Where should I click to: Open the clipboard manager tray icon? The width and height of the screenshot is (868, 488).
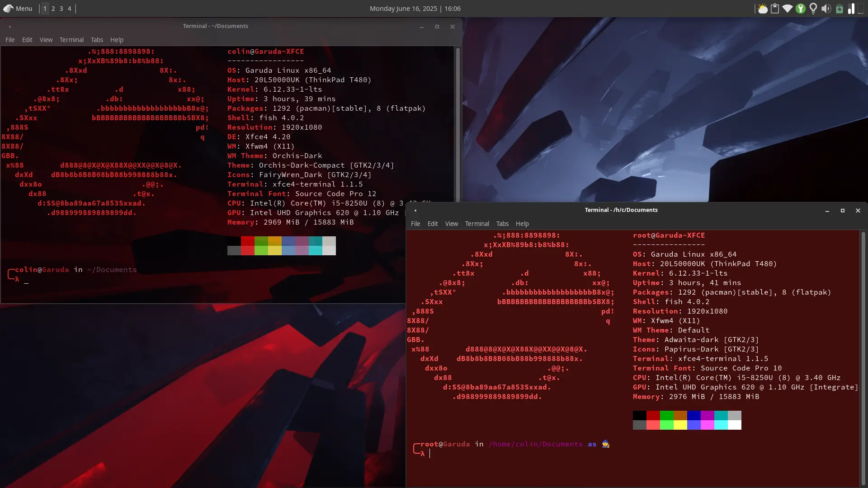(775, 9)
